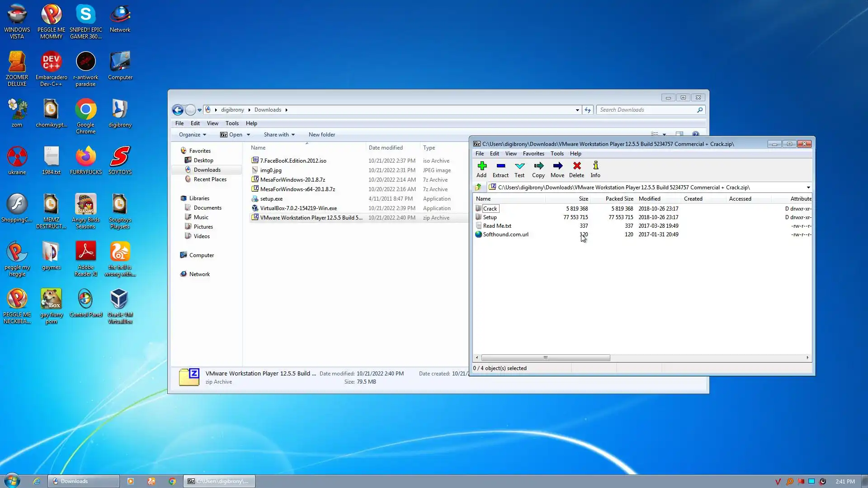Click the 7-Zip Copy icon

pos(538,169)
